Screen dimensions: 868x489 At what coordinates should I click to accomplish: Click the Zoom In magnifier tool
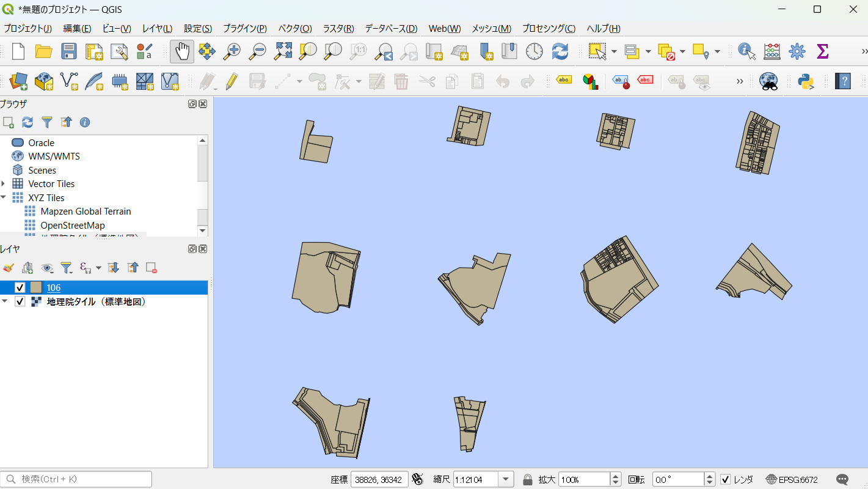tap(232, 51)
